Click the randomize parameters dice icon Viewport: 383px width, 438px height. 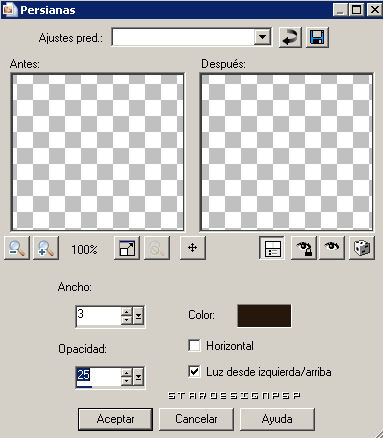(x=362, y=248)
